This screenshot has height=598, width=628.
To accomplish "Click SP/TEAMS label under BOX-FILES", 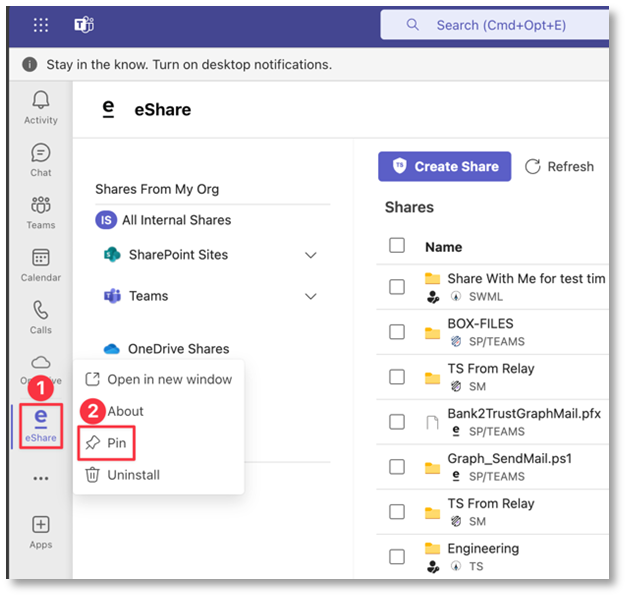I will point(497,341).
